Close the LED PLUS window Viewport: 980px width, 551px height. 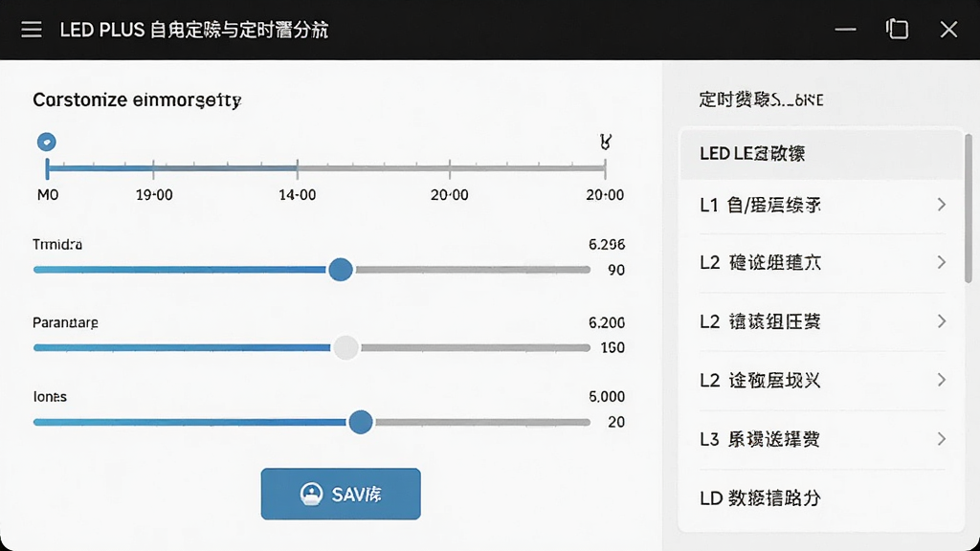pyautogui.click(x=948, y=29)
